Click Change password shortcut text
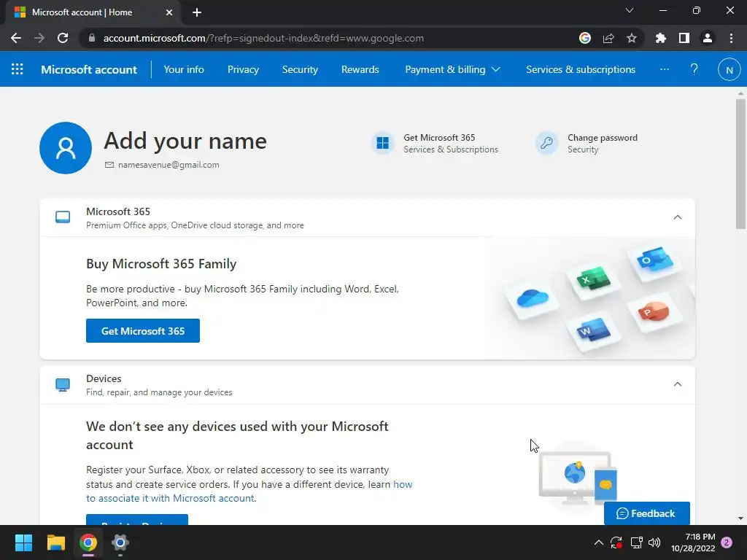Image resolution: width=747 pixels, height=560 pixels. pyautogui.click(x=602, y=138)
